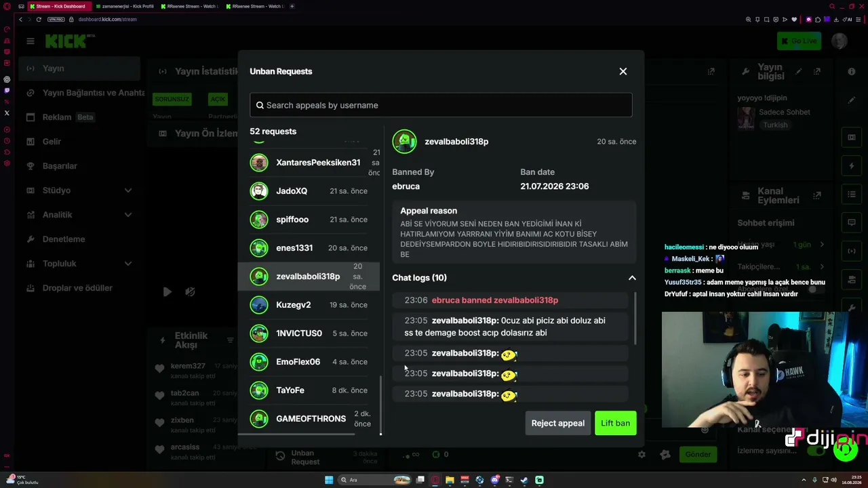The height and width of the screenshot is (488, 868).
Task: Open Yayın Bağlantısı ve Anahtarı page
Action: coord(79,93)
